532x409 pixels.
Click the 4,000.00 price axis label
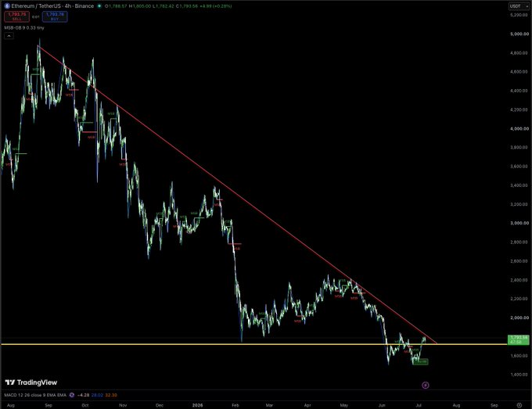[519, 128]
